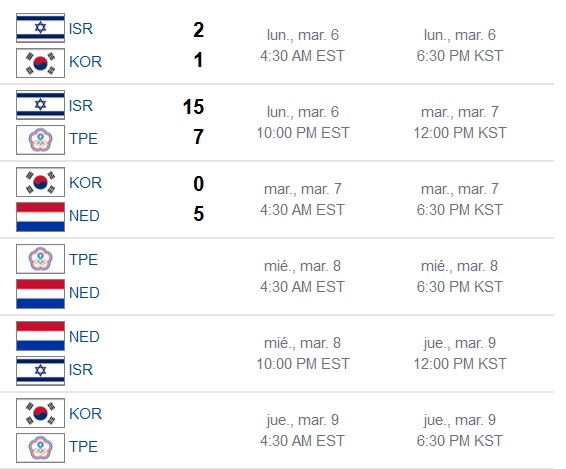Viewport: 566px width, 469px height.
Task: Click the ISR score of 15
Action: coord(193,107)
